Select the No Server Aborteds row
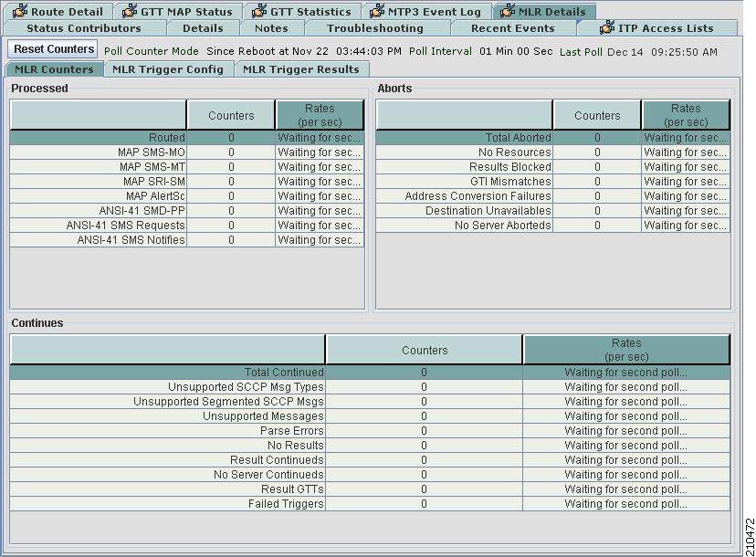Image resolution: width=756 pixels, height=557 pixels. click(x=553, y=226)
